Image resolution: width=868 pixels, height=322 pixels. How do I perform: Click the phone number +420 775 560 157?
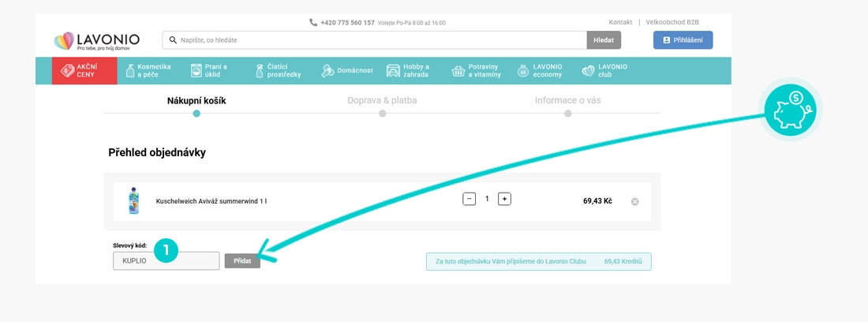(x=348, y=23)
